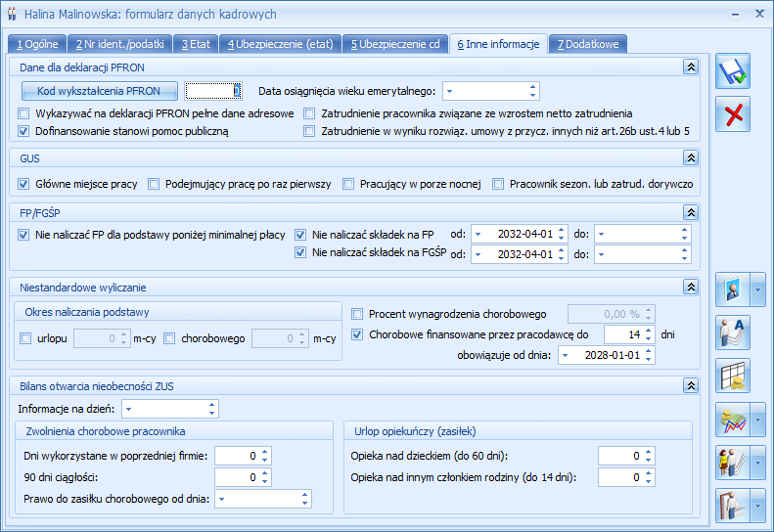
Task: Uncheck Chorobowe finansowane przez pracodawcę do
Action: coord(357,334)
